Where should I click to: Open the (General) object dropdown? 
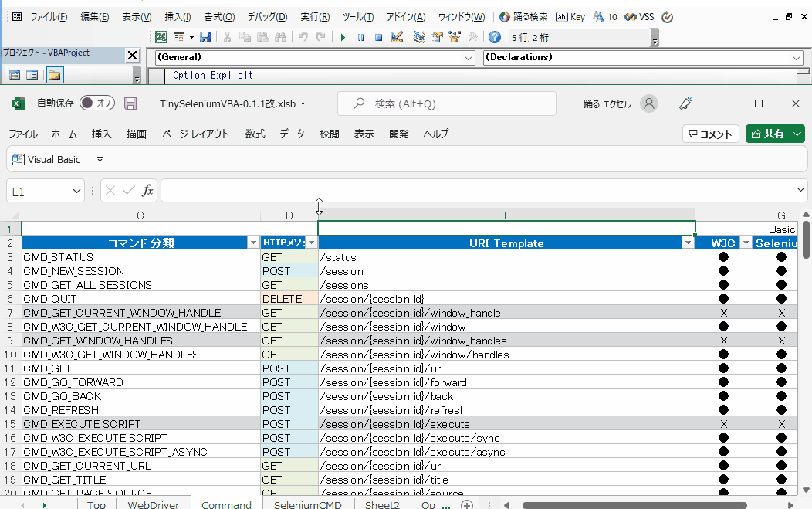pyautogui.click(x=469, y=58)
